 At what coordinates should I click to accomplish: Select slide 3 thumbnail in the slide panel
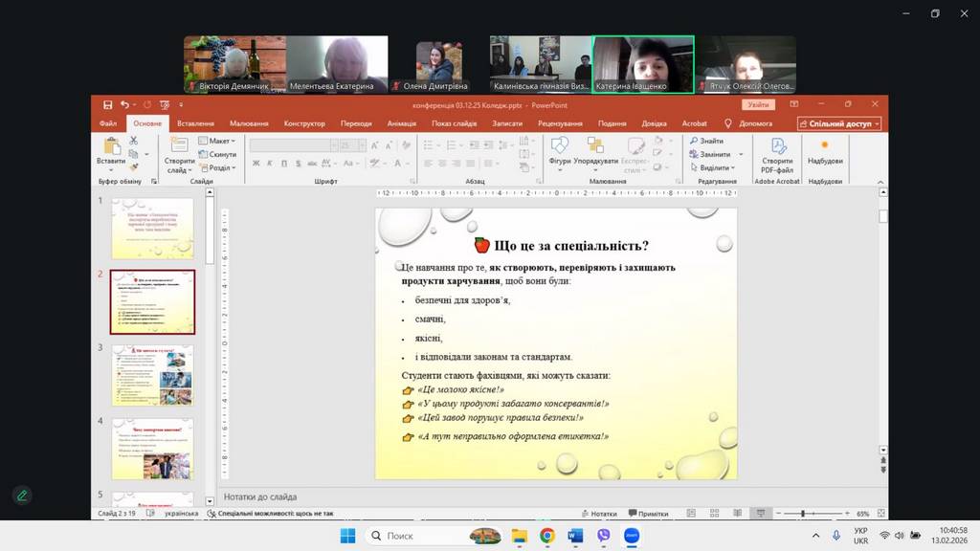(x=152, y=375)
